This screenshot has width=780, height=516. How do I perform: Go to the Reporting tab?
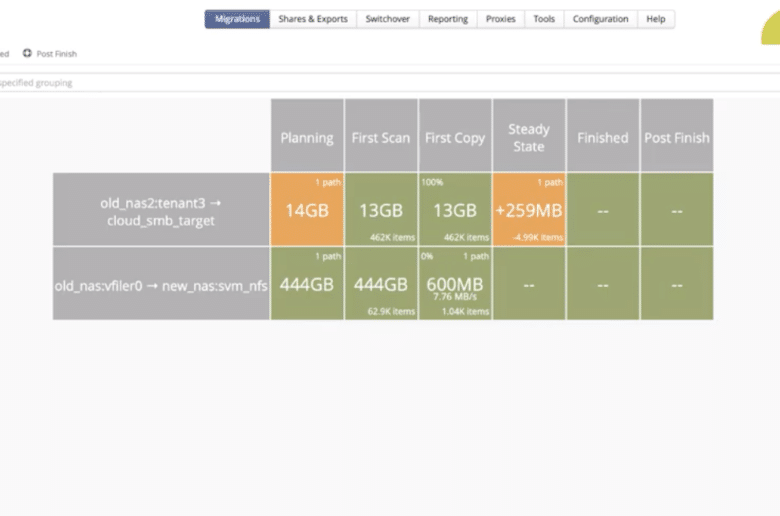[x=448, y=19]
